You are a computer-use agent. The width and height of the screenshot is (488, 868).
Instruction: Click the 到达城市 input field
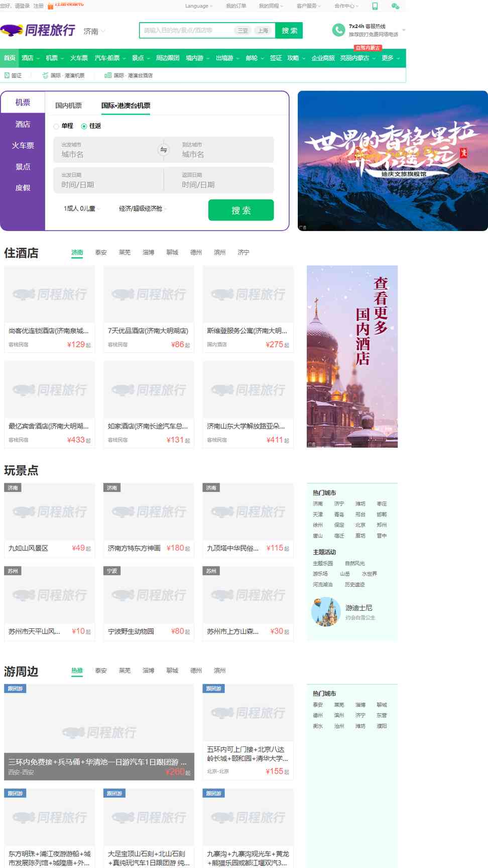pos(222,150)
